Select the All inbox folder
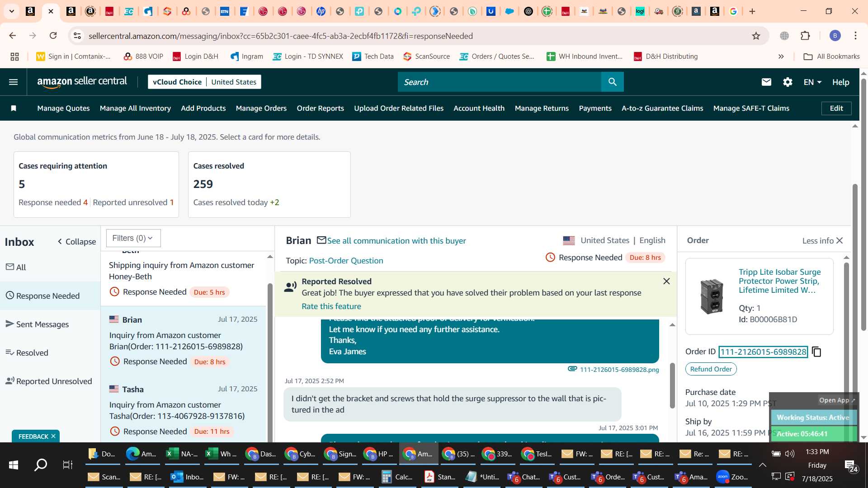The image size is (868, 488). [50, 267]
